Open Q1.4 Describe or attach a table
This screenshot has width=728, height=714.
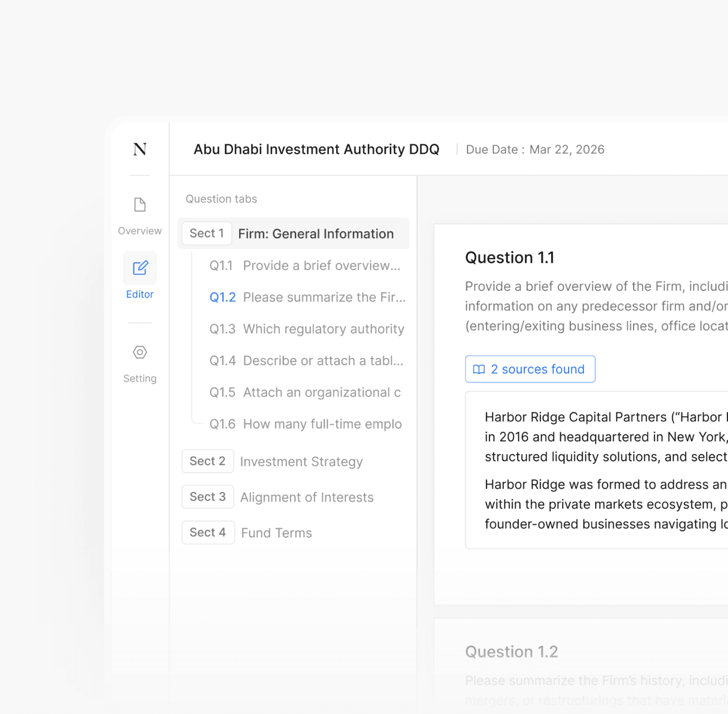tap(306, 360)
